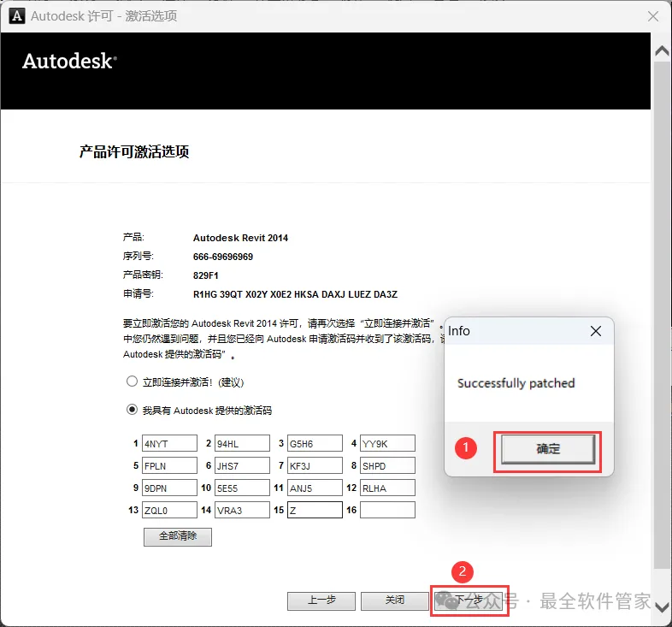Clear all codes with 全部清除 button
The width and height of the screenshot is (672, 627).
click(178, 536)
